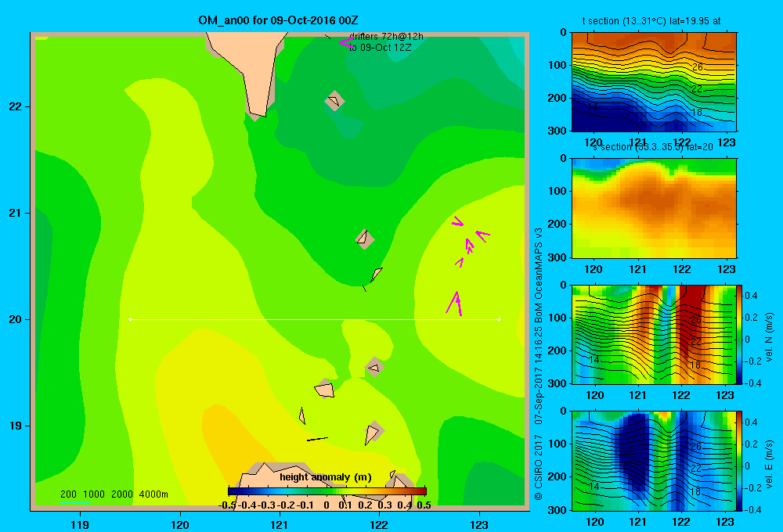Click the 'vel. E (m/s)' axis label

point(770,463)
